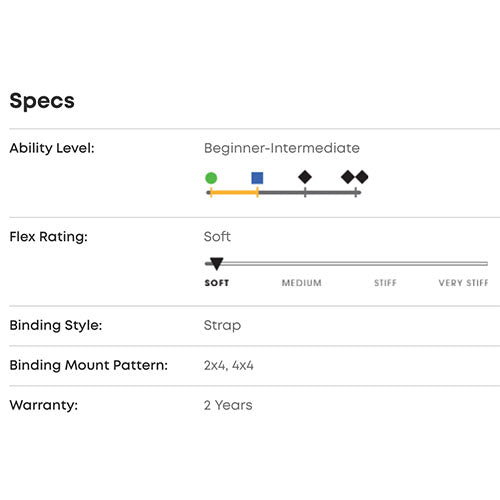Select the MEDIUM flex label

[x=302, y=283]
